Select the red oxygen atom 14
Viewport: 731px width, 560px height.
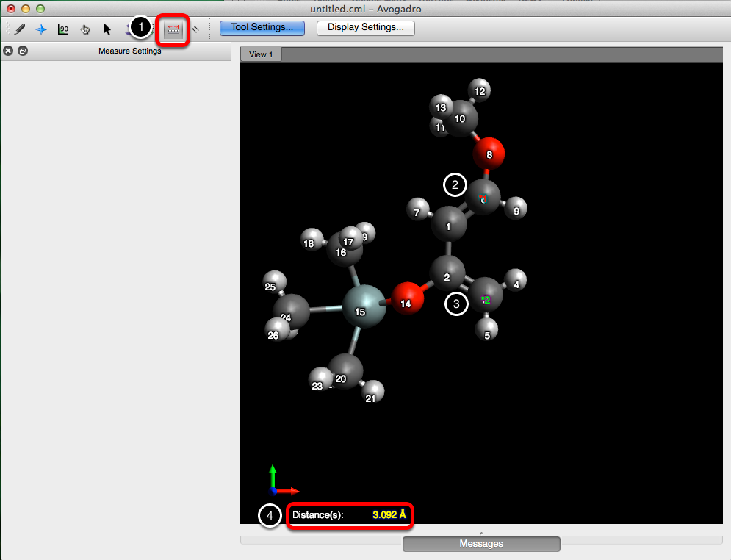pos(407,299)
